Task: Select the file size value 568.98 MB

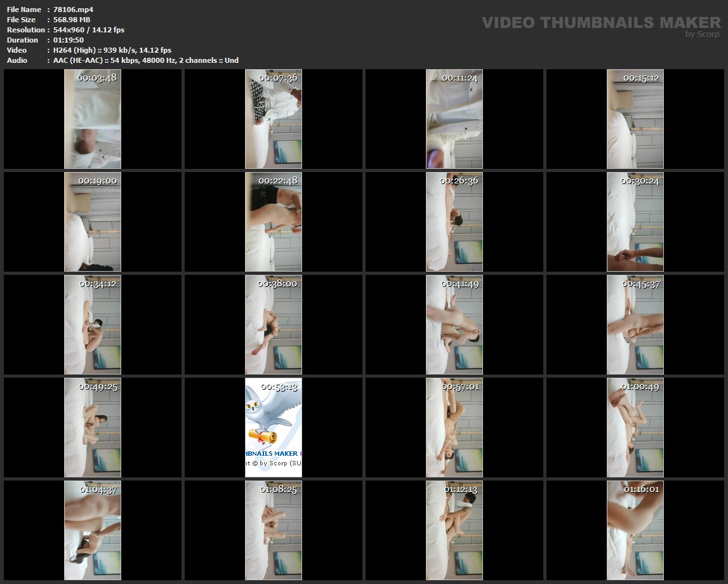Action: [x=72, y=20]
